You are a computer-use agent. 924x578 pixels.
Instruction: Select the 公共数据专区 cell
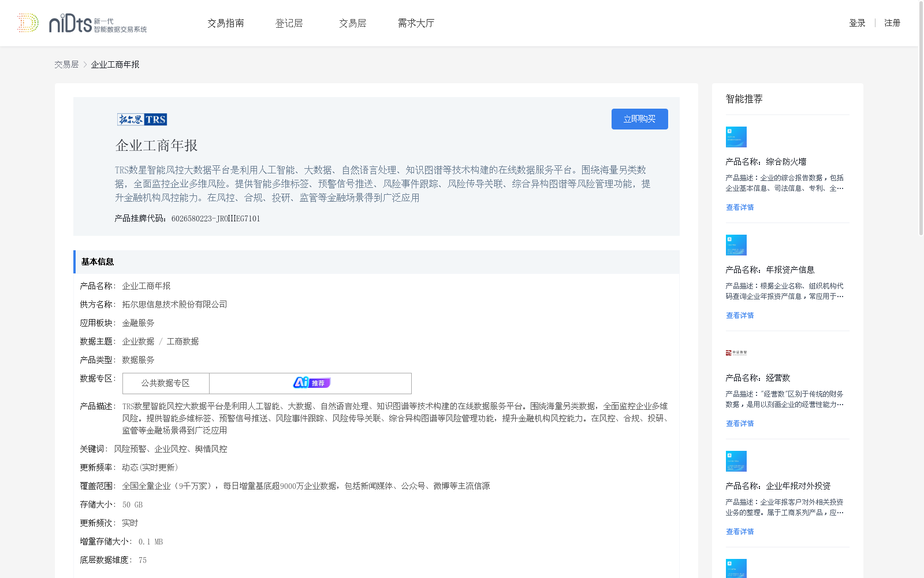pos(166,383)
